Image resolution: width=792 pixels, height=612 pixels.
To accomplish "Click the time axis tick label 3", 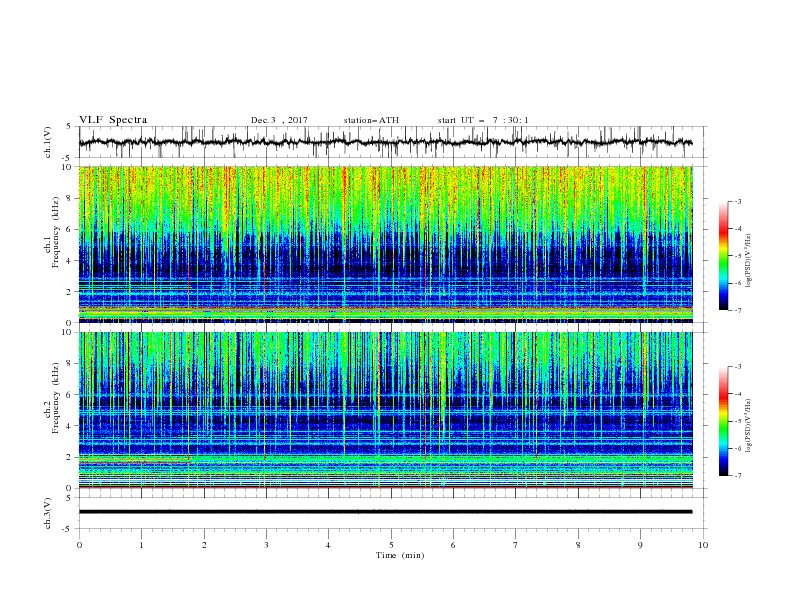I will [266, 545].
